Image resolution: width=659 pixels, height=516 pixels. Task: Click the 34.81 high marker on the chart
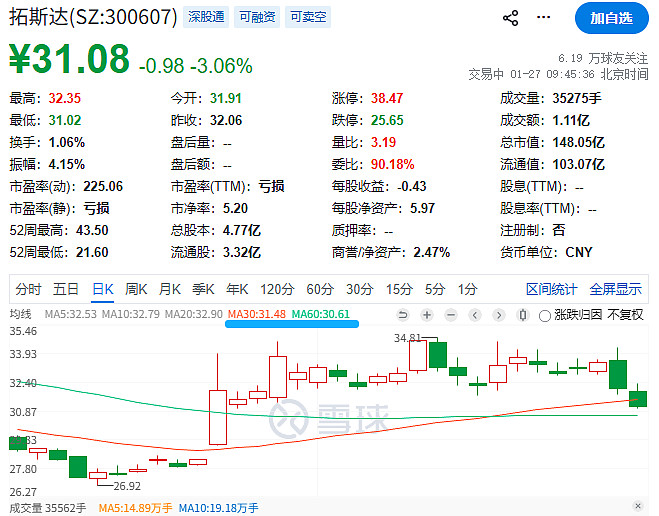pyautogui.click(x=408, y=338)
